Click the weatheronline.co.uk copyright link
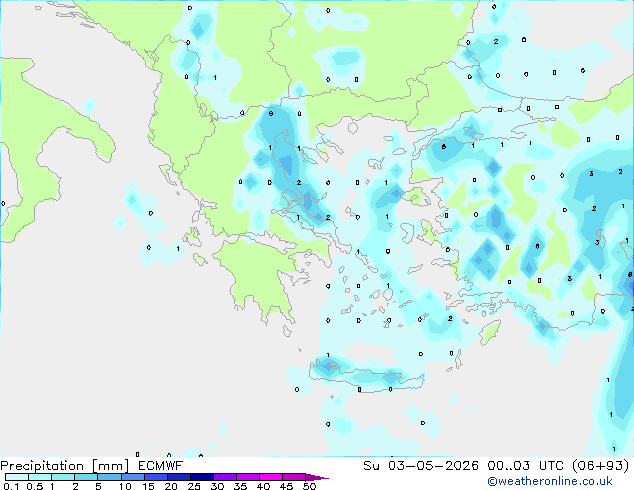This screenshot has width=634, height=490. (x=550, y=481)
